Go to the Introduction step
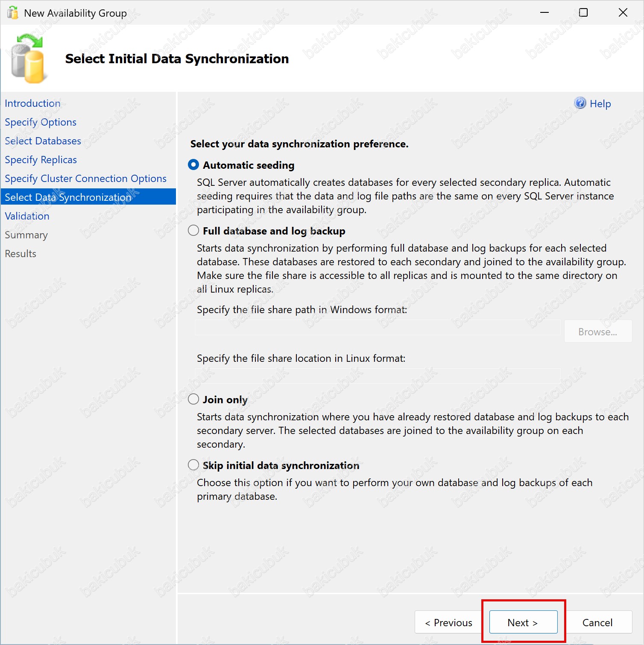 click(x=32, y=103)
